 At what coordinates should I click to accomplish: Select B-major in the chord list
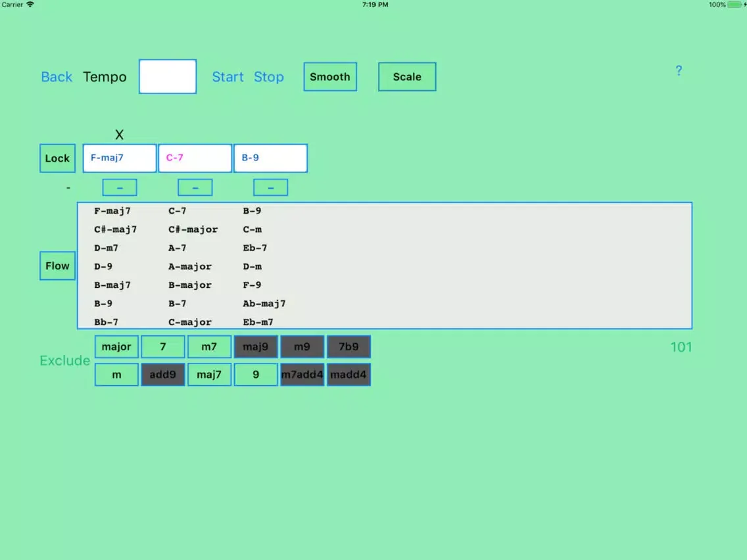(x=190, y=285)
